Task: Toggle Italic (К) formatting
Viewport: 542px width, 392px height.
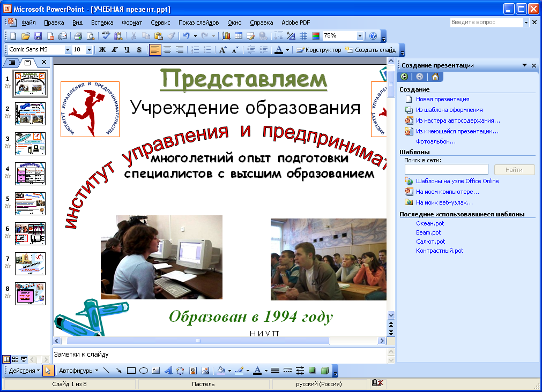Action: (114, 50)
